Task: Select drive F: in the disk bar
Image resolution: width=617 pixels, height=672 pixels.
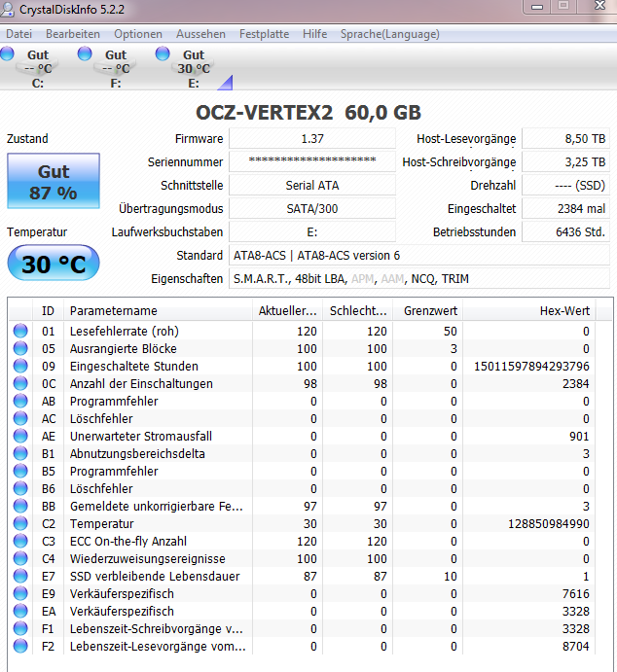Action: (116, 69)
